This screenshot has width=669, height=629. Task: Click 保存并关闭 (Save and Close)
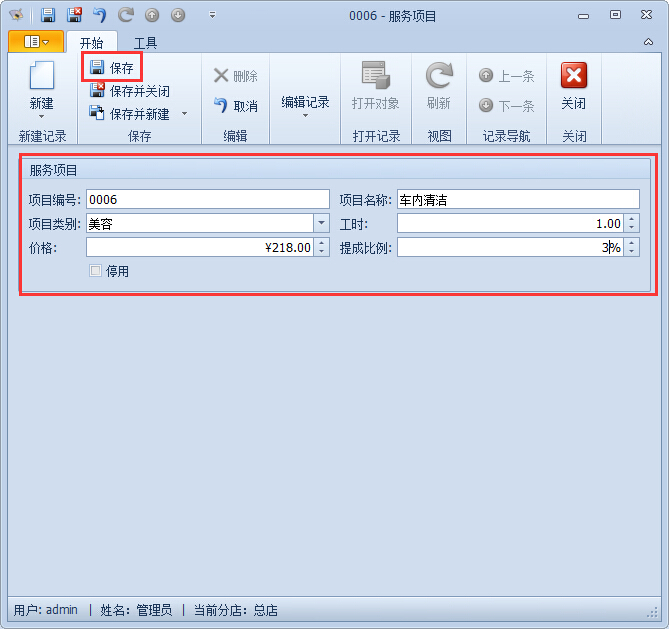129,91
